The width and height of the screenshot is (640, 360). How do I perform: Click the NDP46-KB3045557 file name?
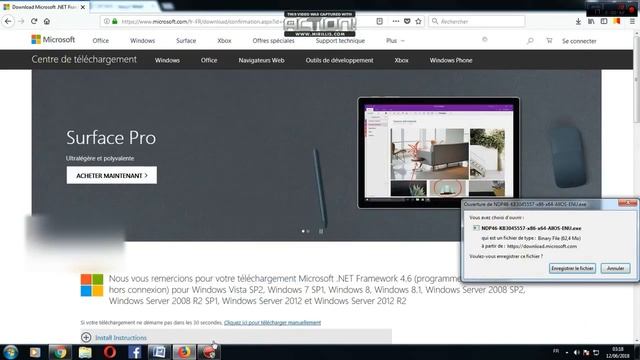click(x=531, y=228)
